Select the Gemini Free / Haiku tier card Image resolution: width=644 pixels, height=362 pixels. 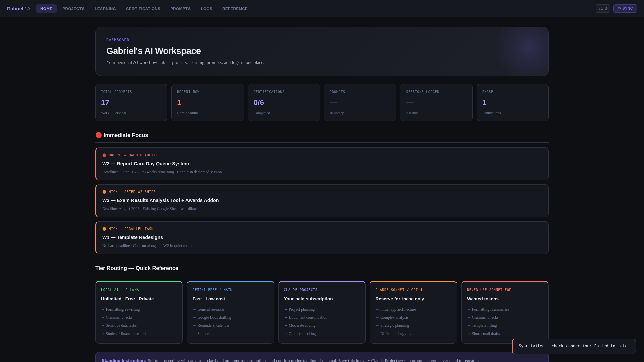[x=230, y=312]
